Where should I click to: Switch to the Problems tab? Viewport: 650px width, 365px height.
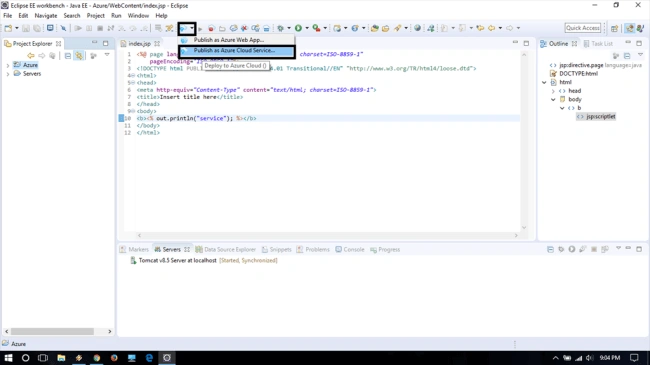tap(313, 250)
